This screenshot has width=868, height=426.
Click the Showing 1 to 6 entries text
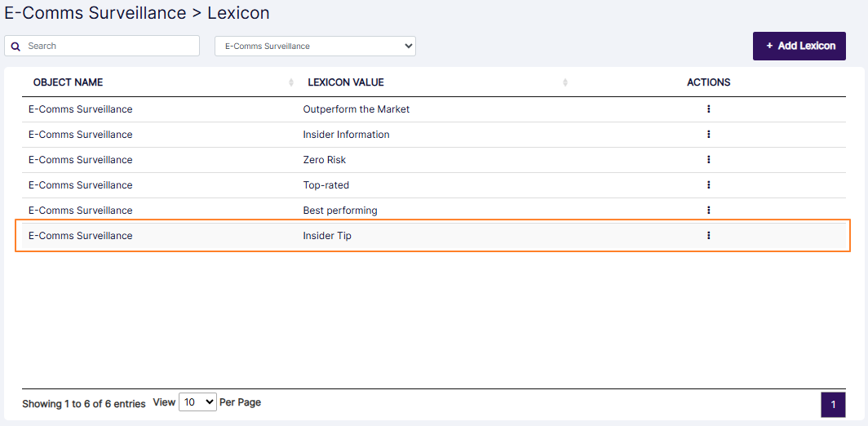83,404
